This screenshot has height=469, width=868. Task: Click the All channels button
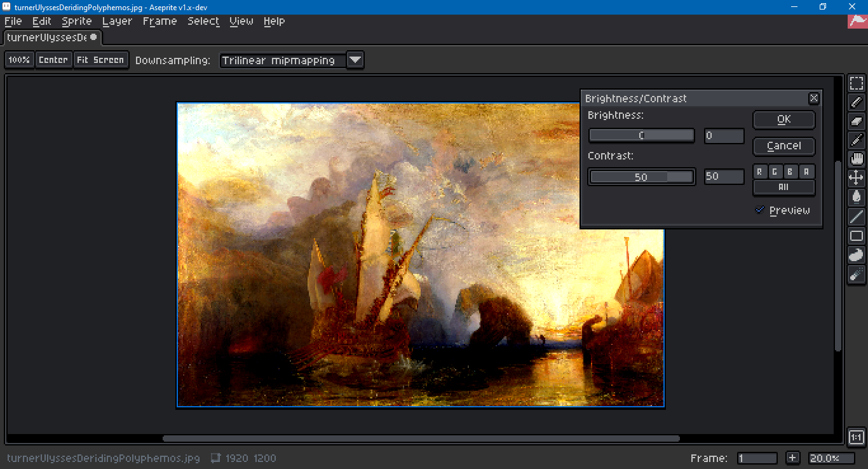coord(784,187)
